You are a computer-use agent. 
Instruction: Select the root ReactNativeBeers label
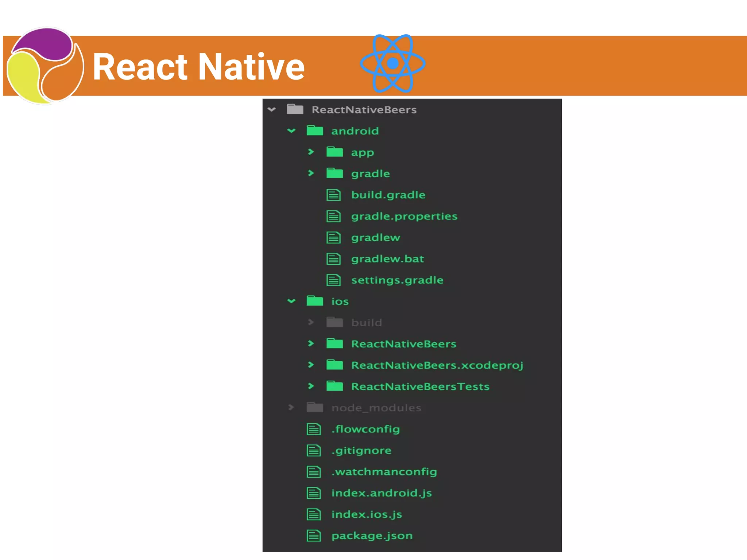tap(364, 110)
